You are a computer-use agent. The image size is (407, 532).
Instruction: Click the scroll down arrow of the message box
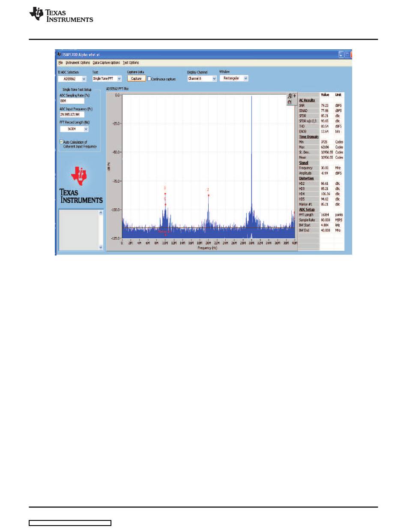point(101,247)
